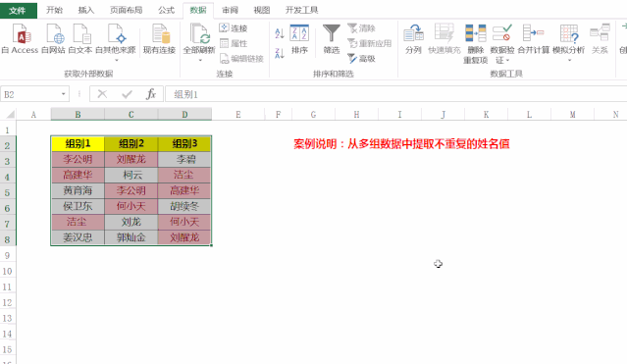Open 现有连接 existing connections

(160, 39)
